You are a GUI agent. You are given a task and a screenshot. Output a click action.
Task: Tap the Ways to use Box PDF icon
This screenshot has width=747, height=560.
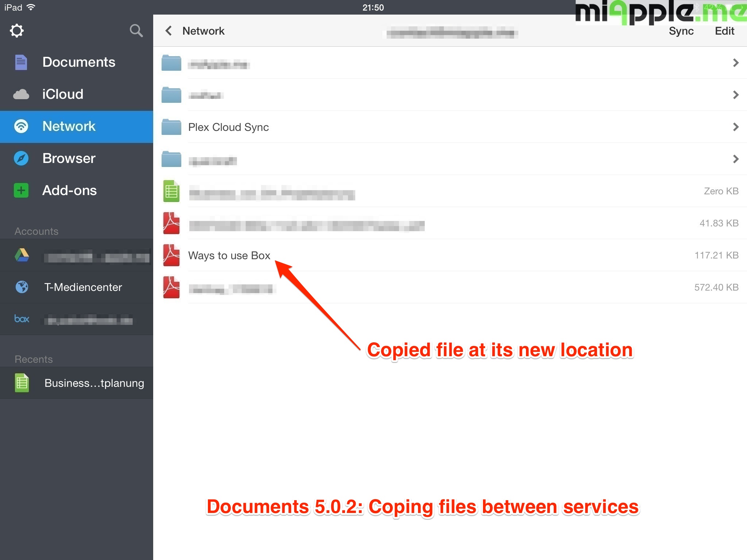pyautogui.click(x=171, y=255)
